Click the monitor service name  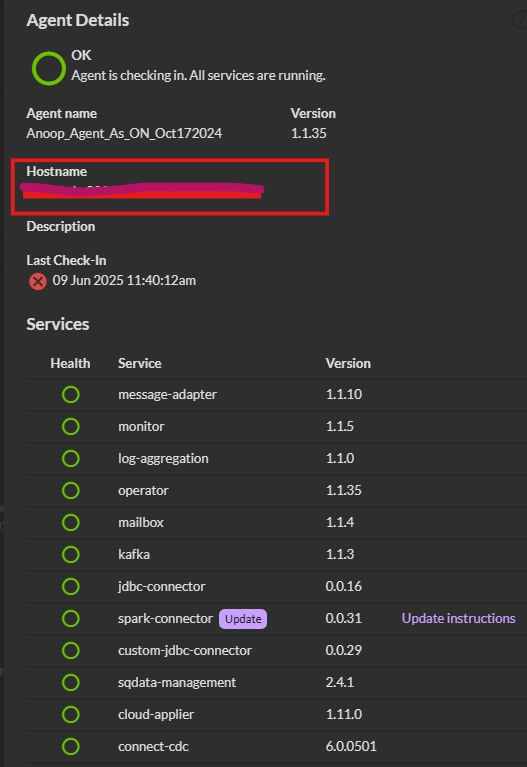[x=141, y=427]
